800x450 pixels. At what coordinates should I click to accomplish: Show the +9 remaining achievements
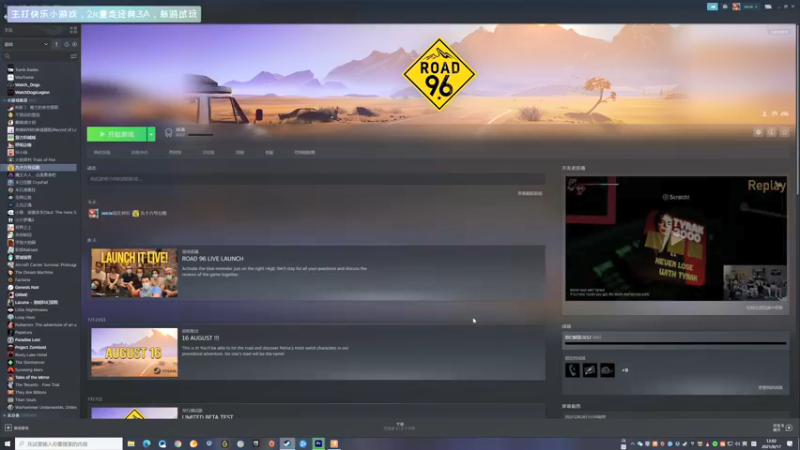[x=624, y=370]
